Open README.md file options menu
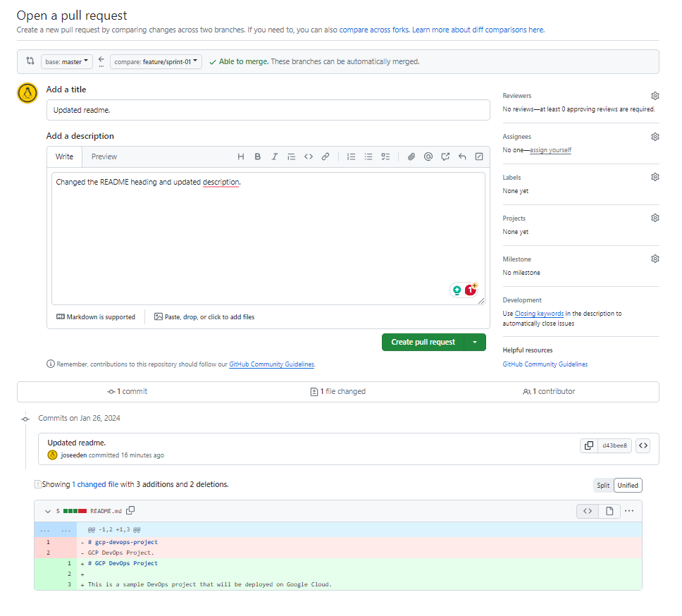The image size is (682, 616). coord(629,511)
